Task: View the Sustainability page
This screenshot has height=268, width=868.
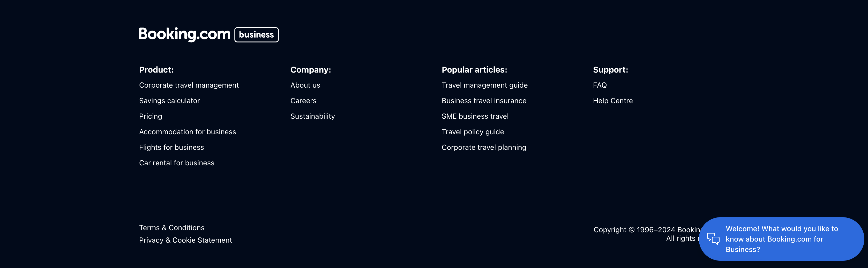Action: [312, 116]
